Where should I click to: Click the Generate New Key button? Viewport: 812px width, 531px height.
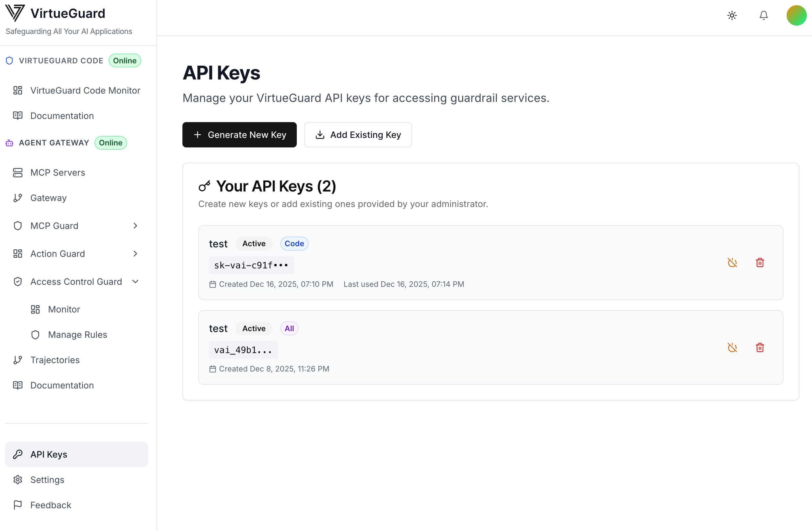coord(239,135)
